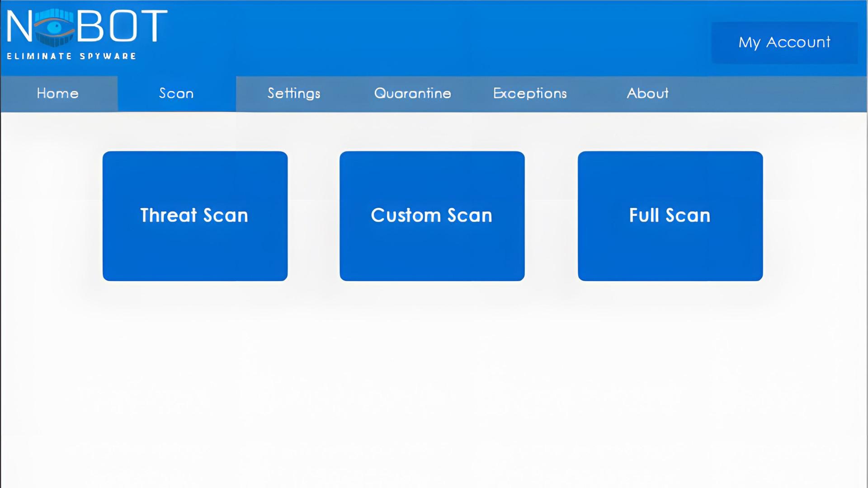Open the My Account page

(x=784, y=42)
